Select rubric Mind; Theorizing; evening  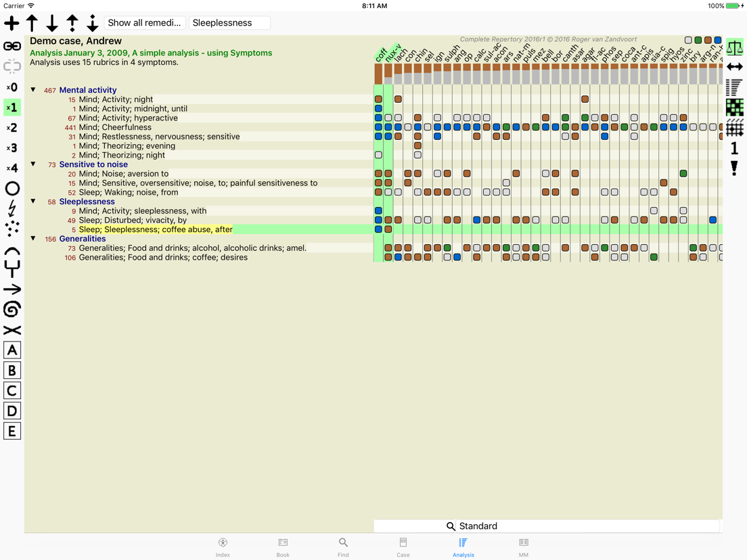click(x=127, y=145)
